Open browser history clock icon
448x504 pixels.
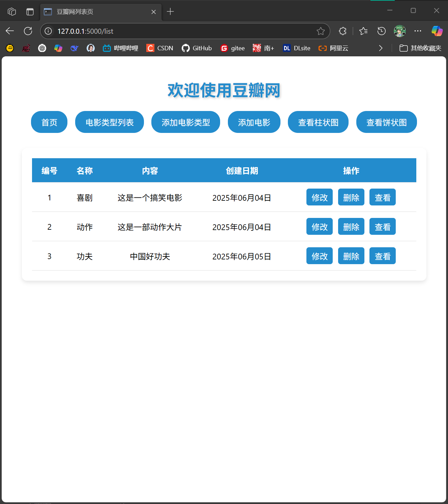[x=381, y=31]
